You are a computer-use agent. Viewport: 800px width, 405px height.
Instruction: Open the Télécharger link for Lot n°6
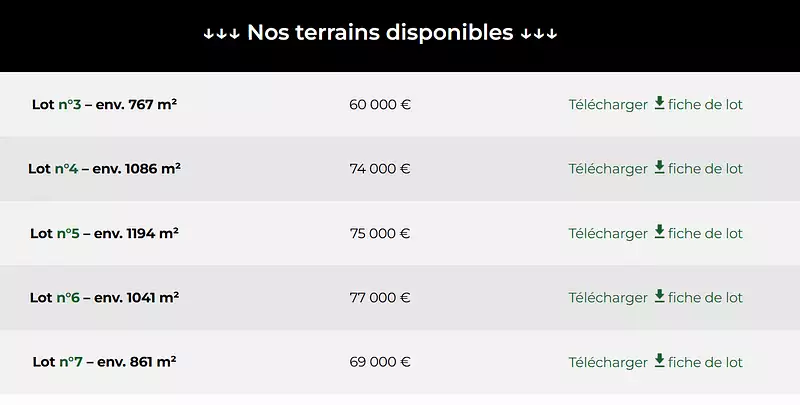point(608,298)
